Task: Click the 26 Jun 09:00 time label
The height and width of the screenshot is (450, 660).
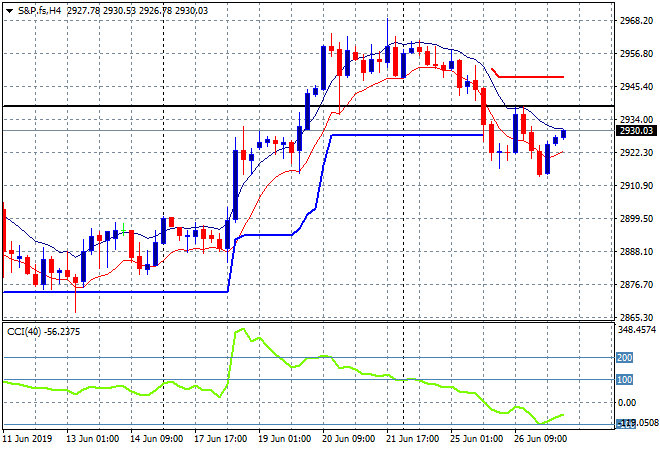Action: coord(541,439)
